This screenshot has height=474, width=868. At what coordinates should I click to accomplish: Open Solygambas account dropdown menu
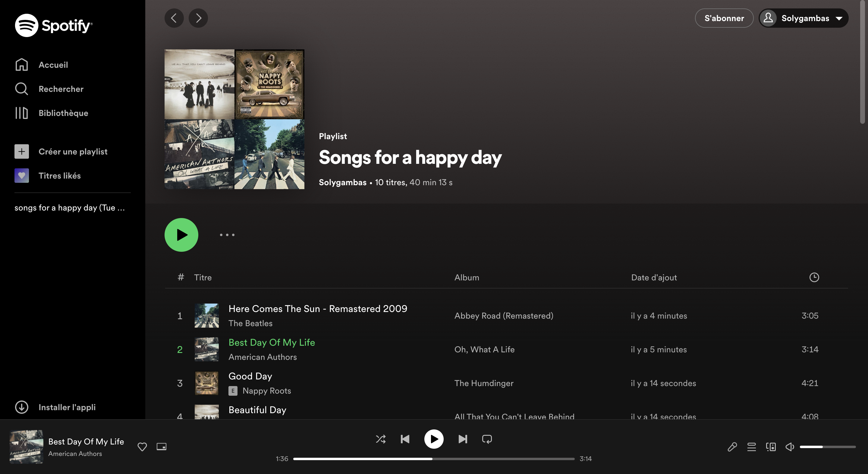(x=804, y=18)
